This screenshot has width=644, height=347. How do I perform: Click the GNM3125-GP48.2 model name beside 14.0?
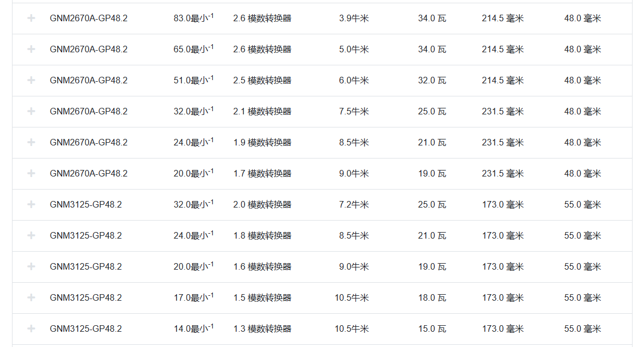point(85,329)
